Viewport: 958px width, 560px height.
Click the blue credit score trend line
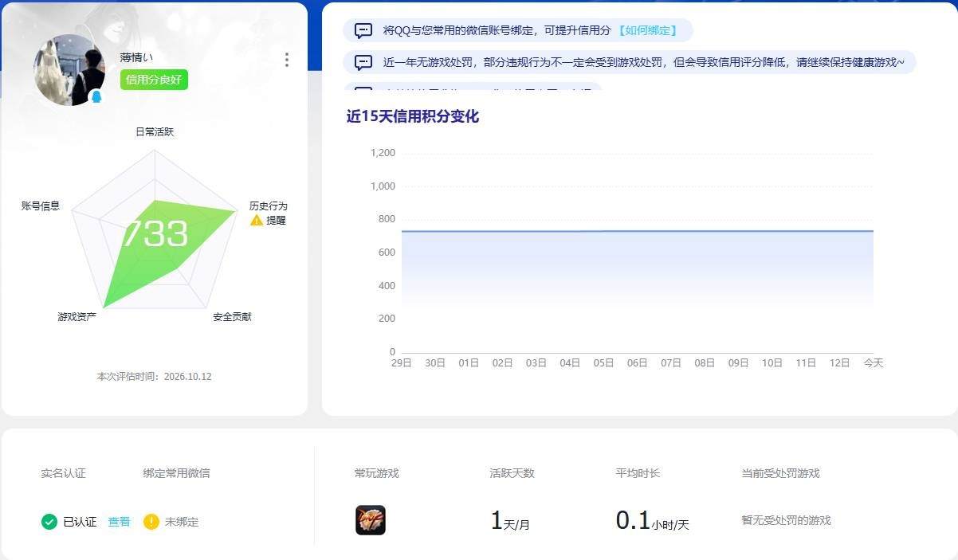(638, 231)
